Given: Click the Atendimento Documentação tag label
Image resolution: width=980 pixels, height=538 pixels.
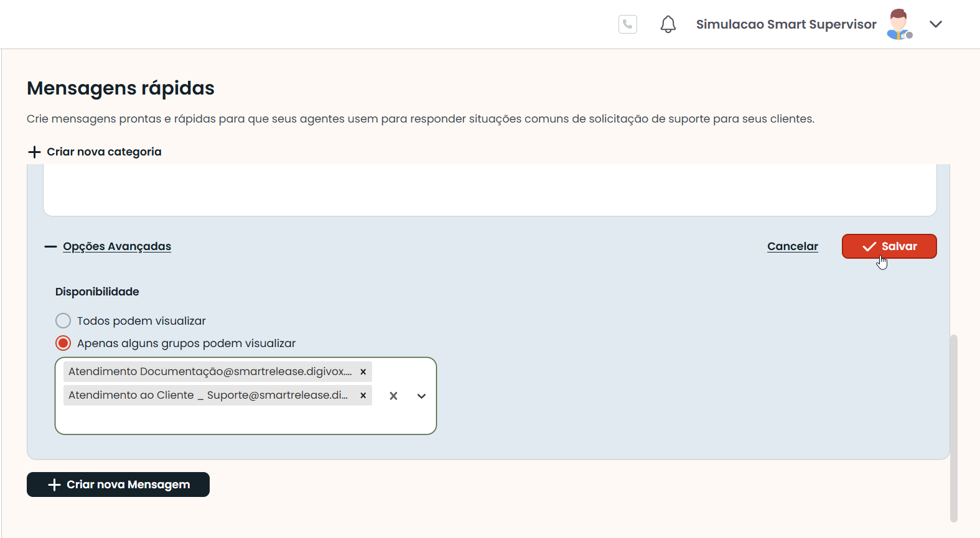Looking at the screenshot, I should 210,372.
